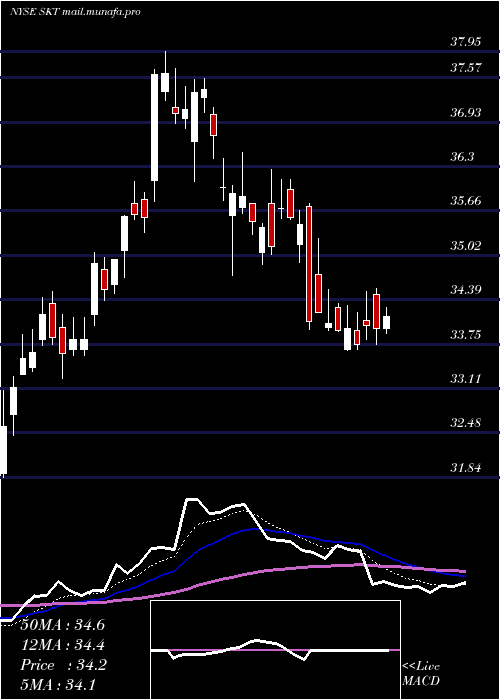
Task: Click the 50MA : 34.6 legend entry
Action: click(63, 625)
